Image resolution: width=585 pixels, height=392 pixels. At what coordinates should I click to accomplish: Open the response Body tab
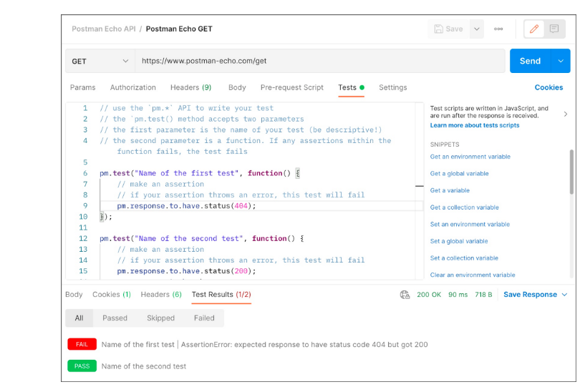74,295
